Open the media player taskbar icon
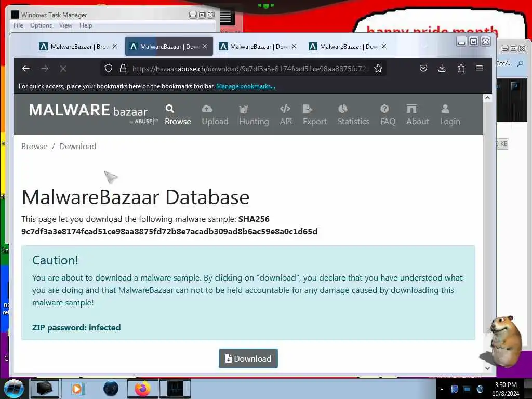This screenshot has width=532, height=399. click(77, 389)
